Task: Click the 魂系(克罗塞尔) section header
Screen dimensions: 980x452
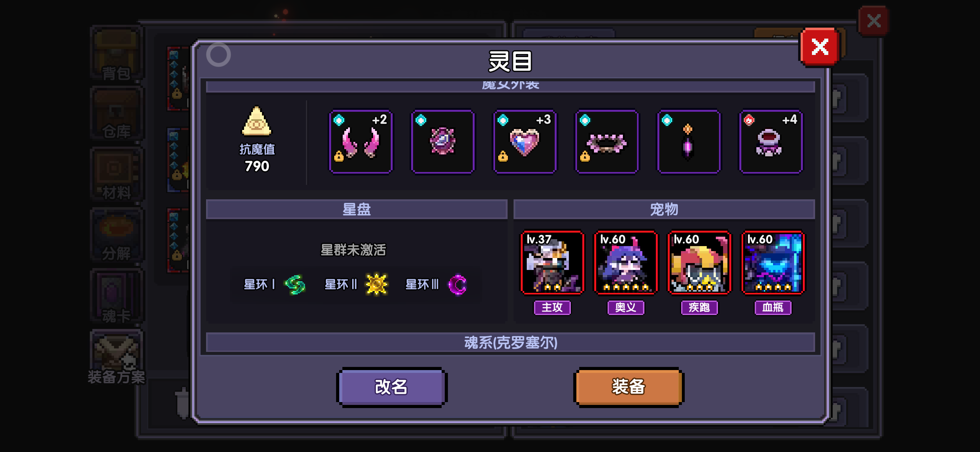Action: 510,342
